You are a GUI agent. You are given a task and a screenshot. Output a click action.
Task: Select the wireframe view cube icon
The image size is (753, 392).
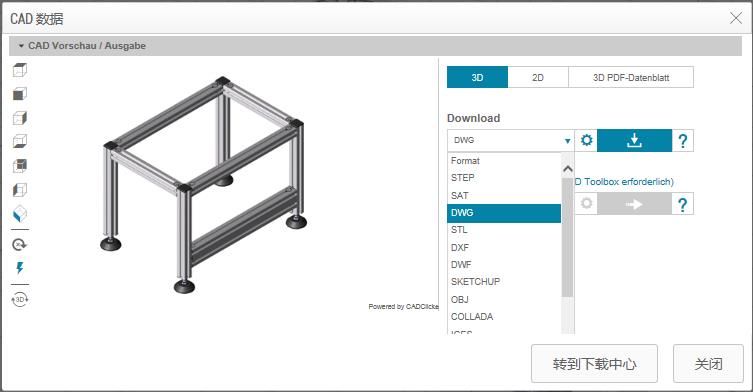pyautogui.click(x=20, y=70)
